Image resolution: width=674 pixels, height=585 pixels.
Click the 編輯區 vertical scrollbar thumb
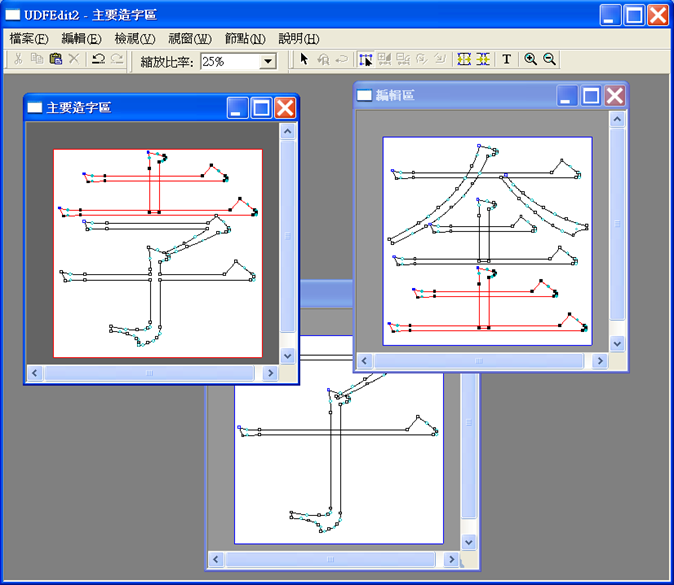[617, 224]
